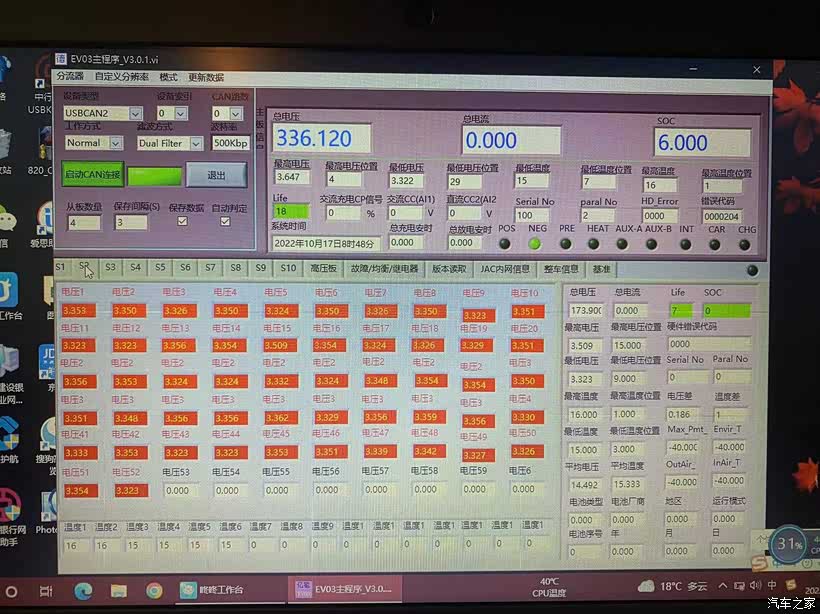This screenshot has height=614, width=820.
Task: Click the CHG status indicator light
Action: tap(746, 243)
